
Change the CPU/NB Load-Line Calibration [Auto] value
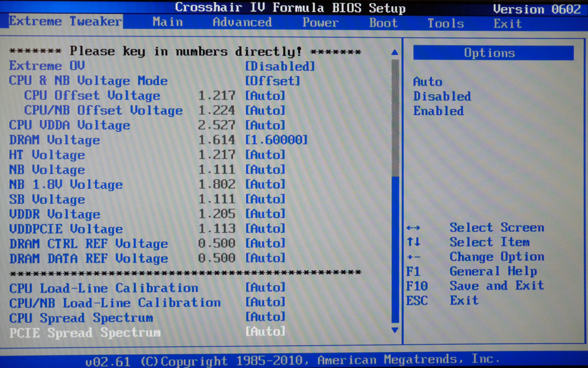point(265,302)
